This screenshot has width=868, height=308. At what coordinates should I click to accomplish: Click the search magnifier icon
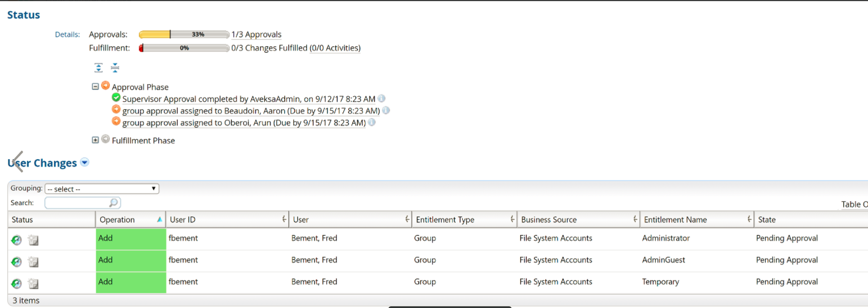(x=114, y=203)
